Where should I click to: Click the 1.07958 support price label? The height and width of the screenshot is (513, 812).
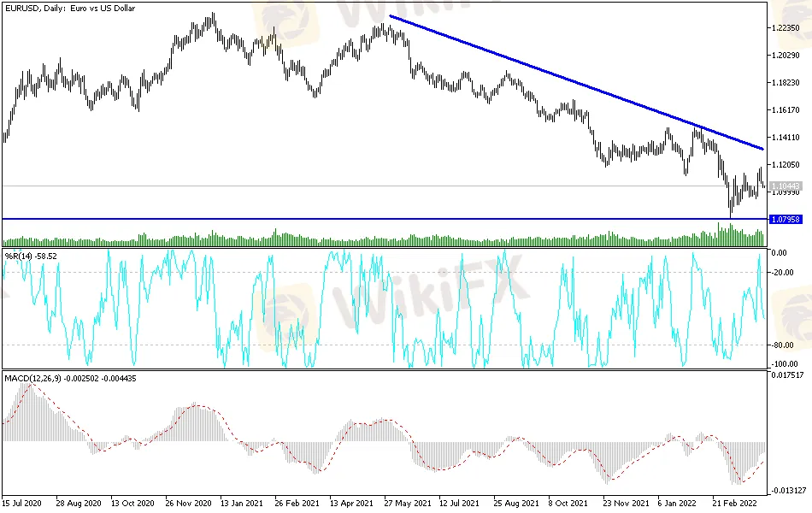click(x=786, y=219)
